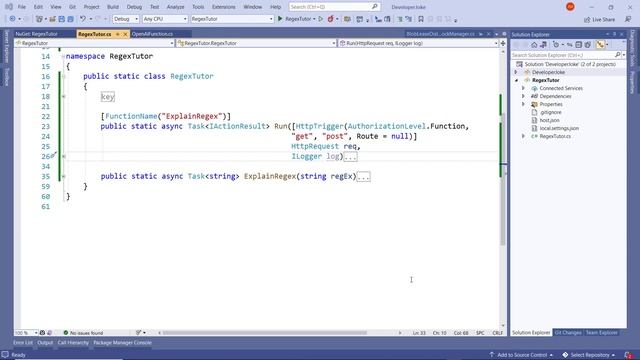Expand DeveloperJoke project node
This screenshot has width=640, height=360.
pyautogui.click(x=516, y=72)
